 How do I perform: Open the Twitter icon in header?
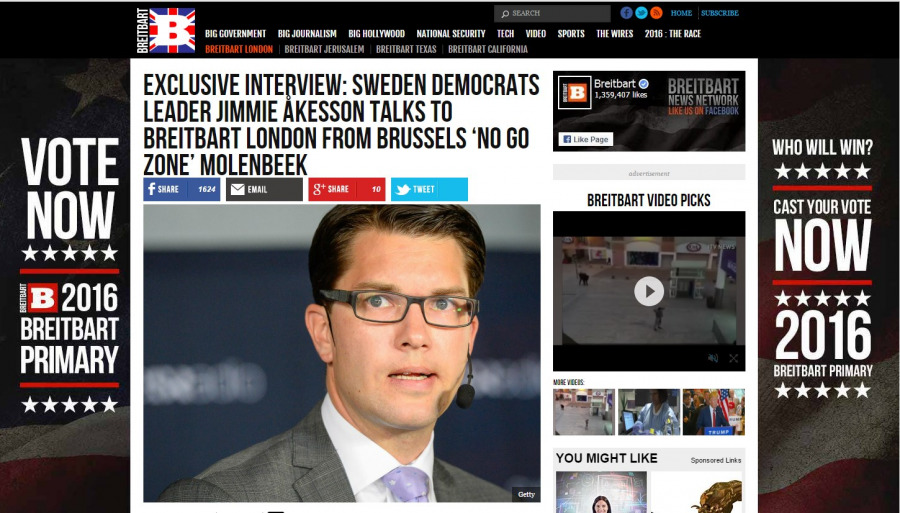tap(641, 13)
